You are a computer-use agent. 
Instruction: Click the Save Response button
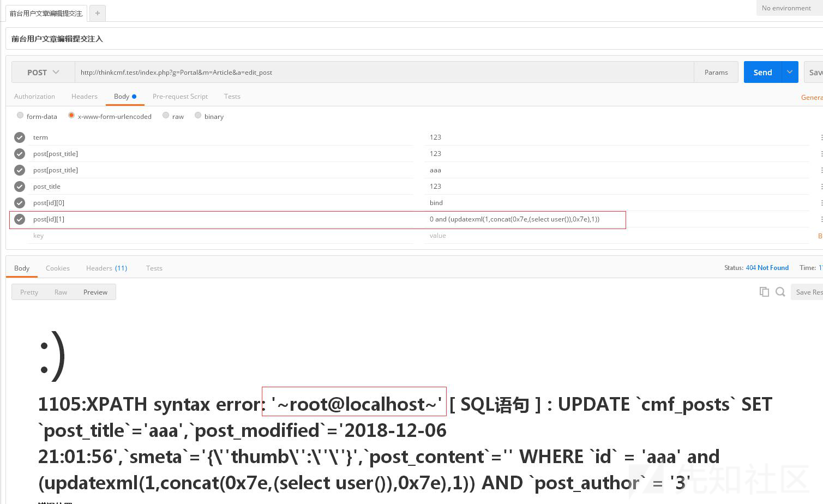coord(807,292)
